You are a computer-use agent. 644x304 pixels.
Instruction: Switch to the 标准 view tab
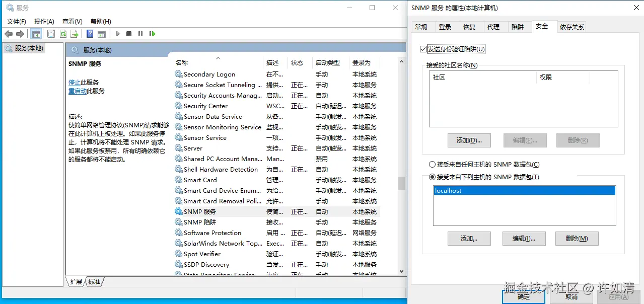point(94,282)
